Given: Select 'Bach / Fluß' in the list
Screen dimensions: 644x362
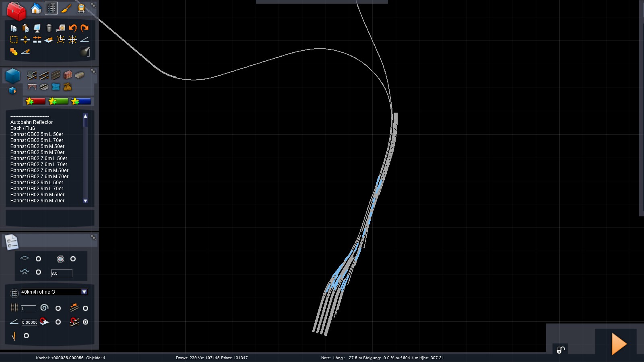Looking at the screenshot, I should [23, 128].
